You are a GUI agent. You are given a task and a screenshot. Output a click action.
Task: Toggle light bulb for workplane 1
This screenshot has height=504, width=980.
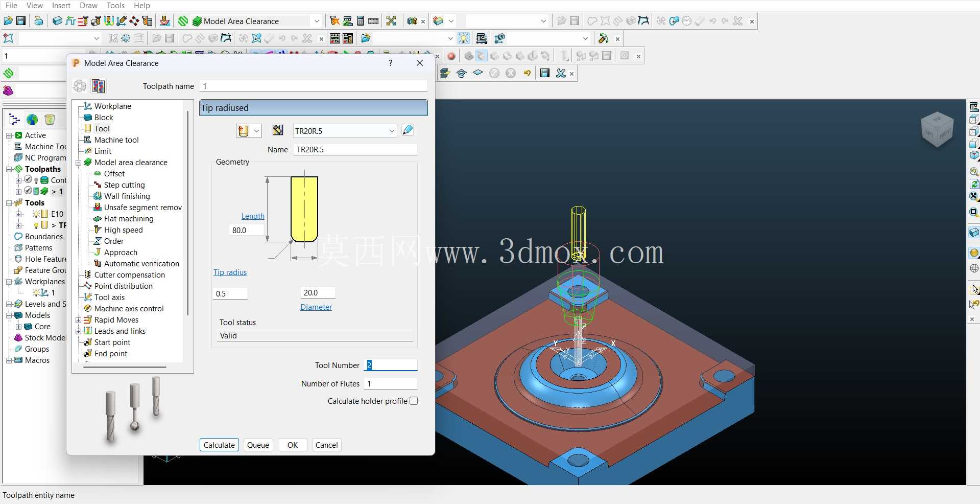[36, 293]
